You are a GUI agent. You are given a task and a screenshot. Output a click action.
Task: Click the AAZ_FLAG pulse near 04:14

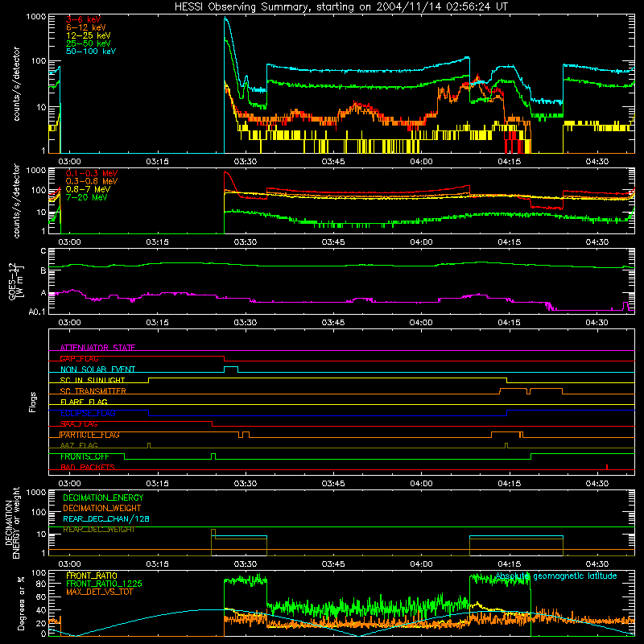point(506,445)
